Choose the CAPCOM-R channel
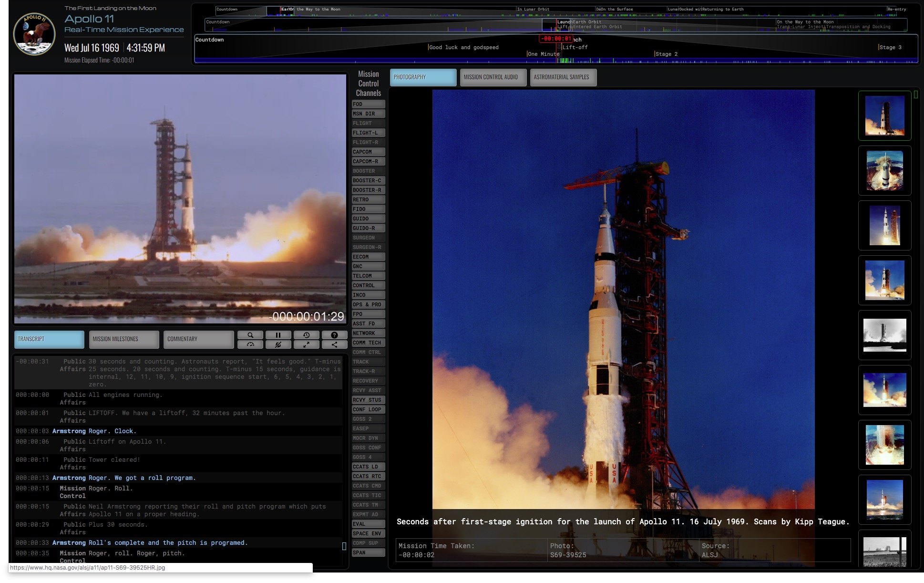924x583 pixels. coord(368,161)
